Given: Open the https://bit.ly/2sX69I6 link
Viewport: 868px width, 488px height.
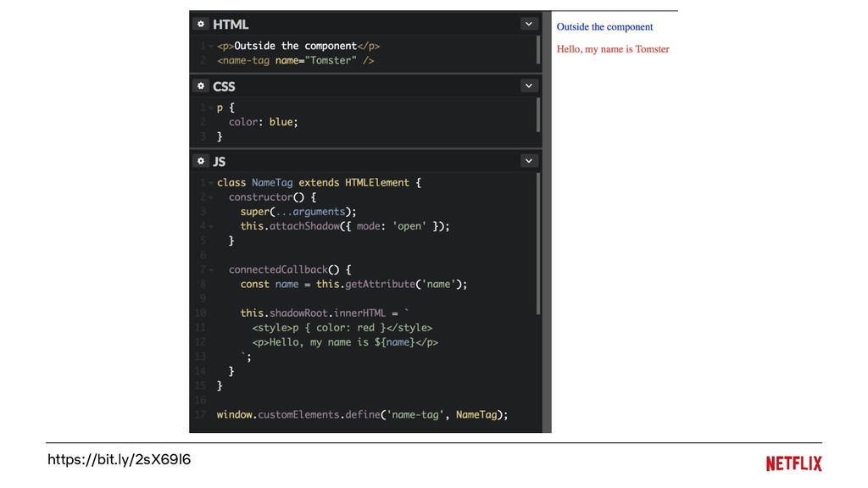Looking at the screenshot, I should click(119, 459).
